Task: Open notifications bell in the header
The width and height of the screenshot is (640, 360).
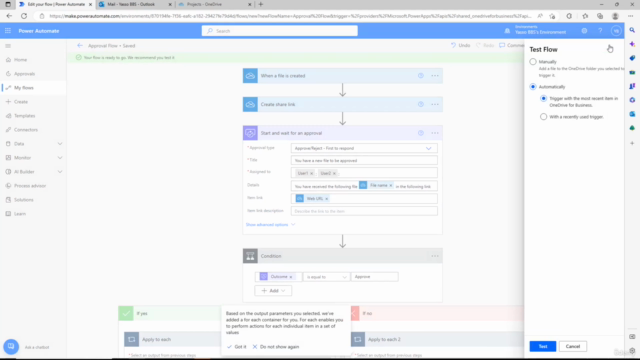Action: [x=507, y=31]
